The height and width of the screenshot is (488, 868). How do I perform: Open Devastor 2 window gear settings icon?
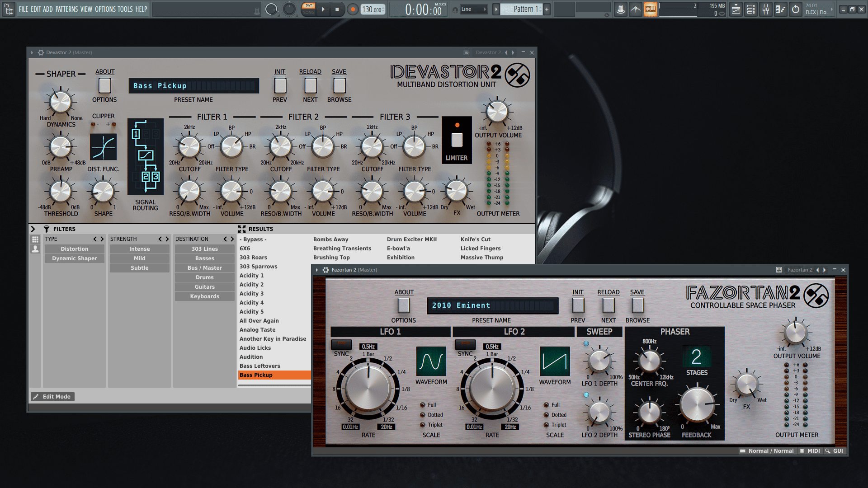(x=41, y=52)
